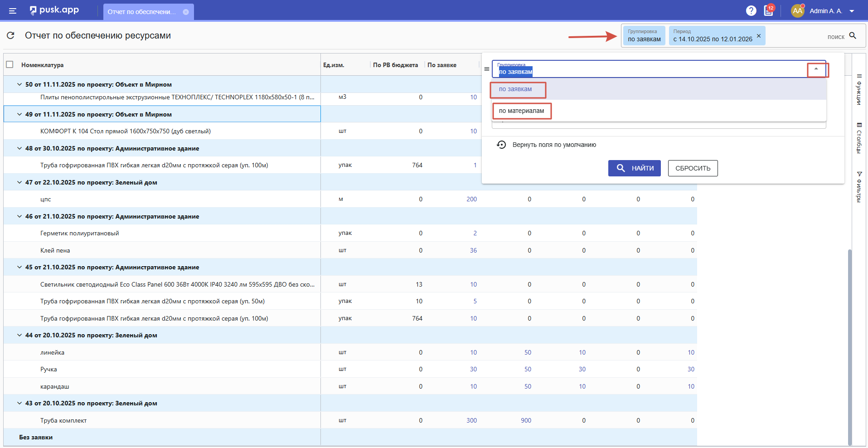Click the help question mark icon
868x448 pixels.
(x=751, y=11)
